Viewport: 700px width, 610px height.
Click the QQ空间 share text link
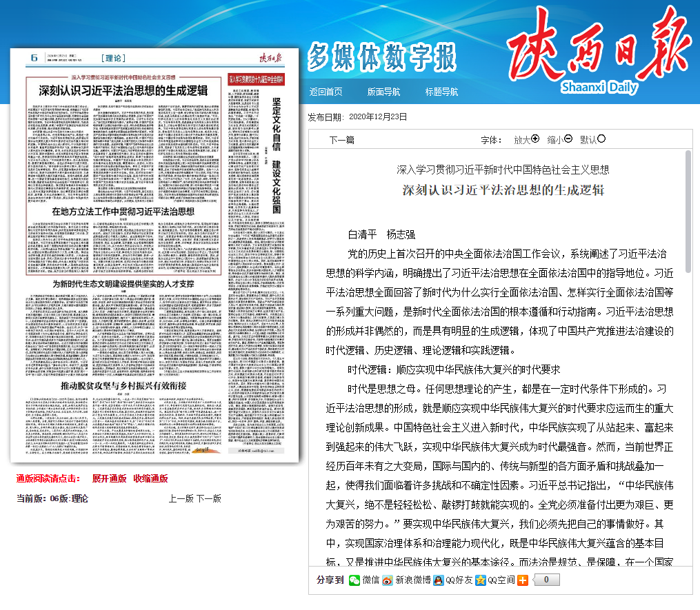click(501, 580)
